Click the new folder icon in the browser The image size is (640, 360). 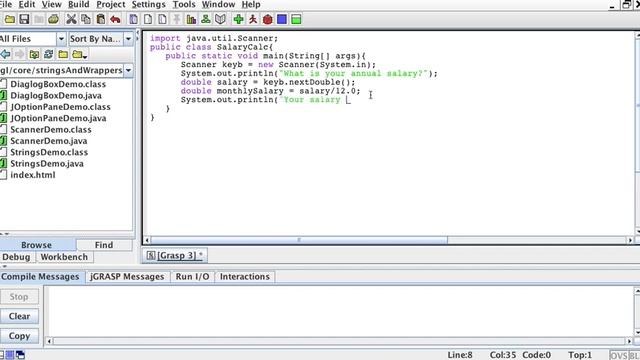pos(63,54)
